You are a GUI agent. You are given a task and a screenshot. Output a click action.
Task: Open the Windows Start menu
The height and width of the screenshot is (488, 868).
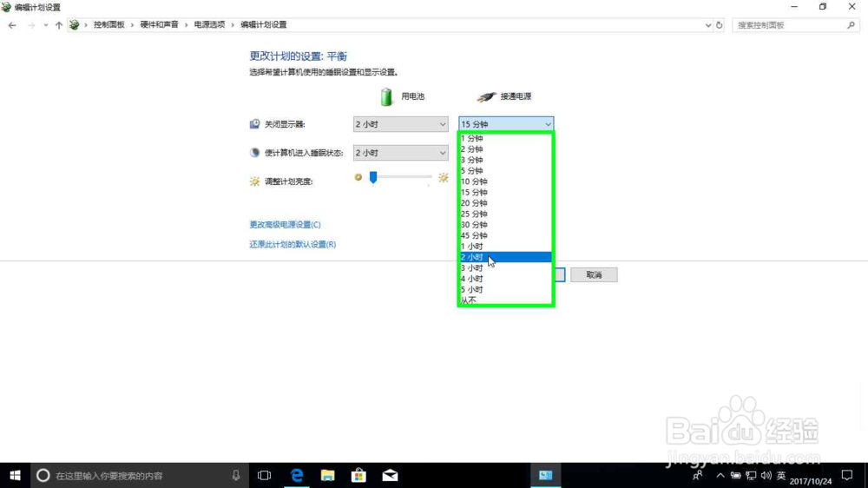point(15,475)
